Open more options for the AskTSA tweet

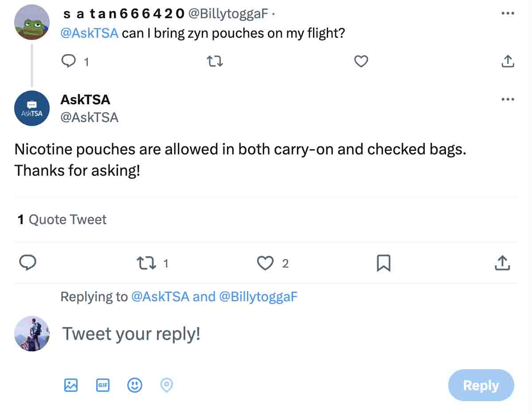pos(507,99)
